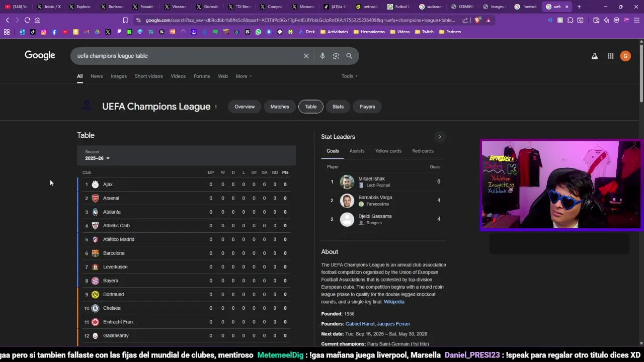Open UEFA Champions League options kebab menu
The height and width of the screenshot is (362, 644).
pyautogui.click(x=216, y=107)
